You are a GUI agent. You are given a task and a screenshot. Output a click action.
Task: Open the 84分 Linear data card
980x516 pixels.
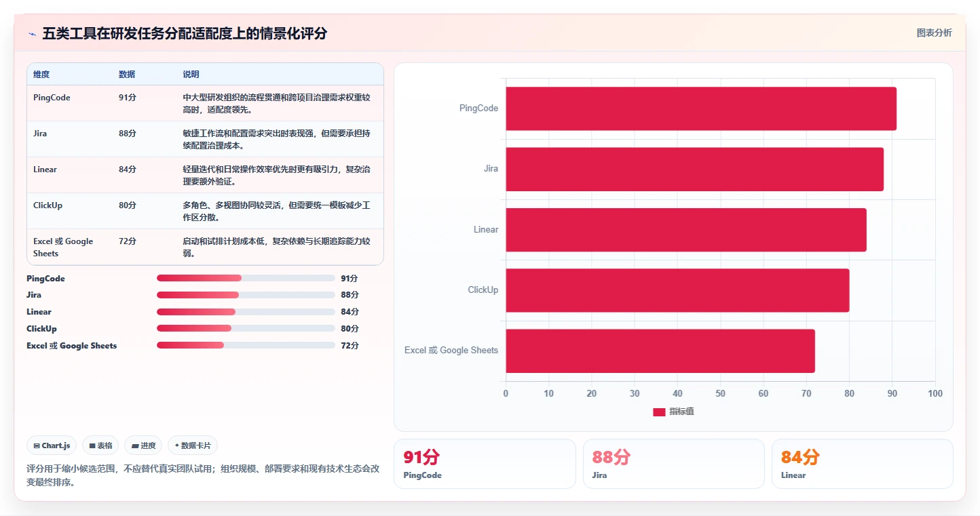862,464
